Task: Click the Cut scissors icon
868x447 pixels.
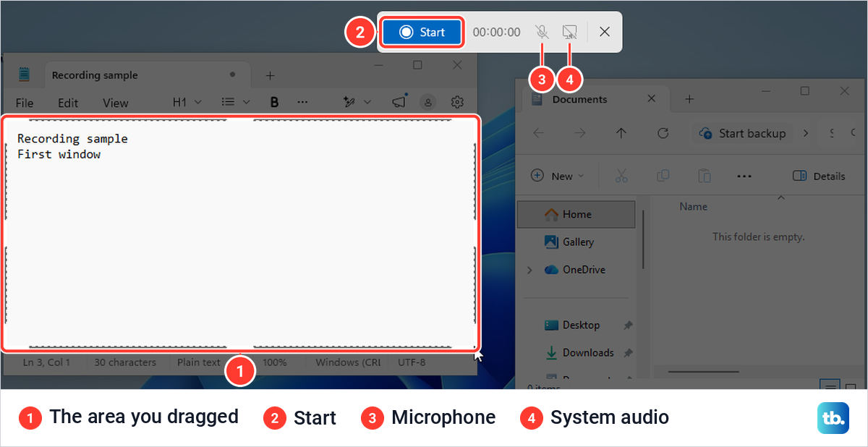Action: [x=621, y=176]
